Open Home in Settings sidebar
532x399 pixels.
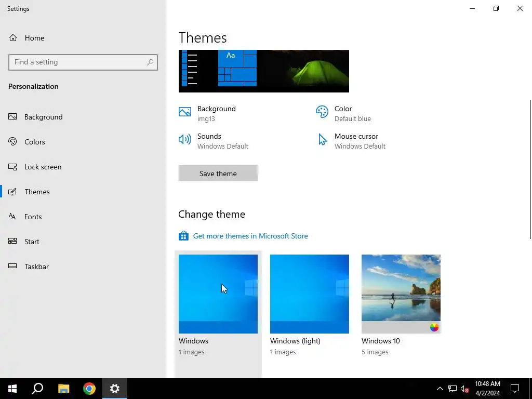(x=83, y=38)
